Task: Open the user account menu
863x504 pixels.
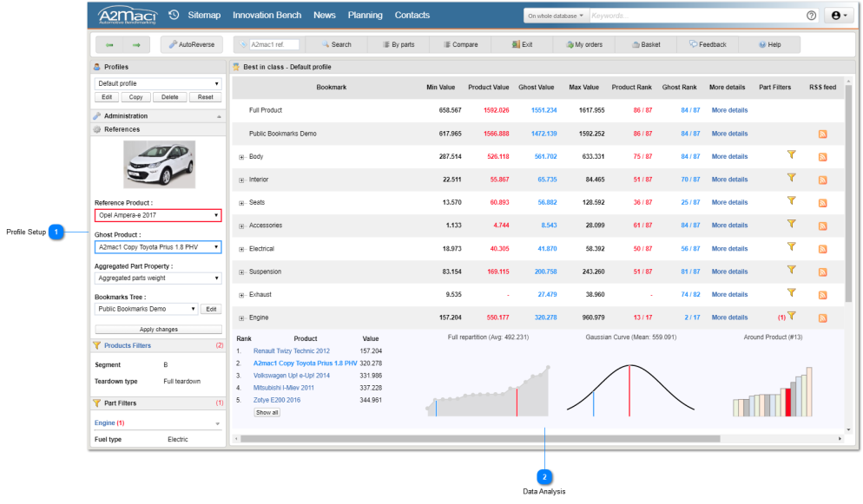Action: (x=839, y=16)
